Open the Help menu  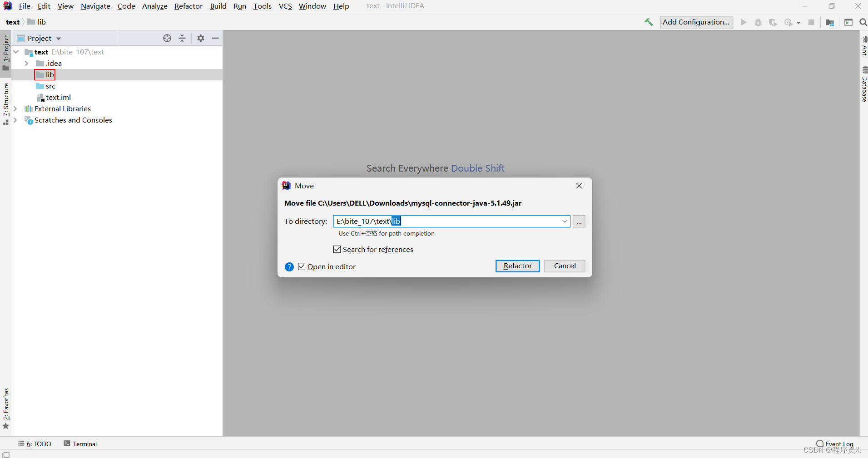point(341,6)
